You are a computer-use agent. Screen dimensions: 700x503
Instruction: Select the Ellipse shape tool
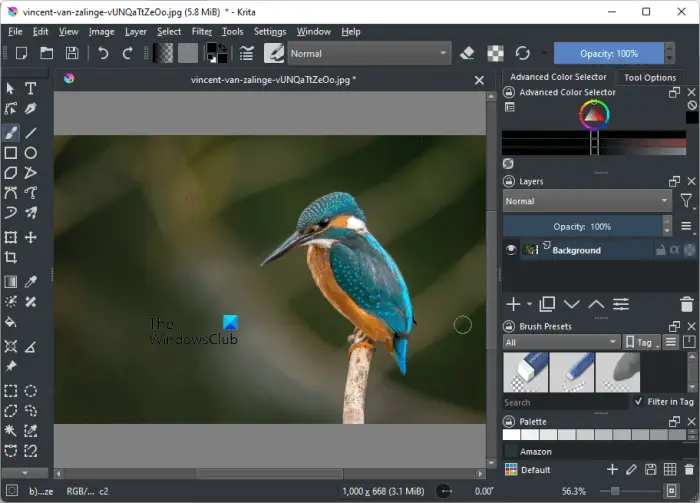pyautogui.click(x=30, y=153)
